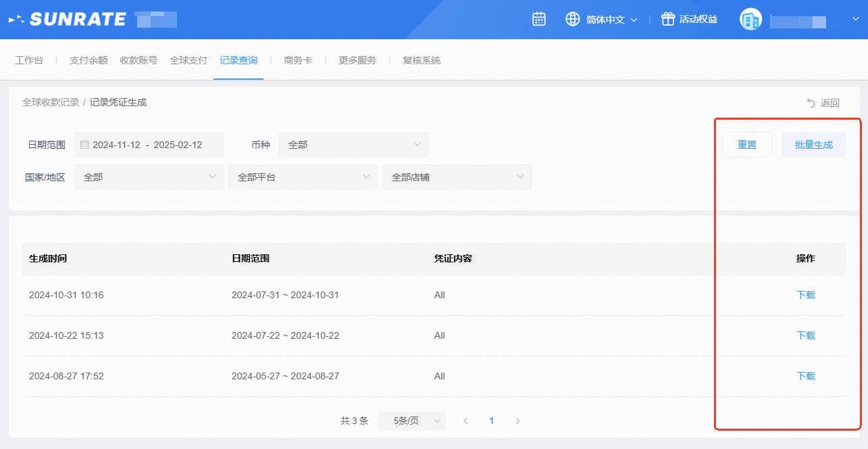
Task: Open the calendar icon in header
Action: click(538, 19)
